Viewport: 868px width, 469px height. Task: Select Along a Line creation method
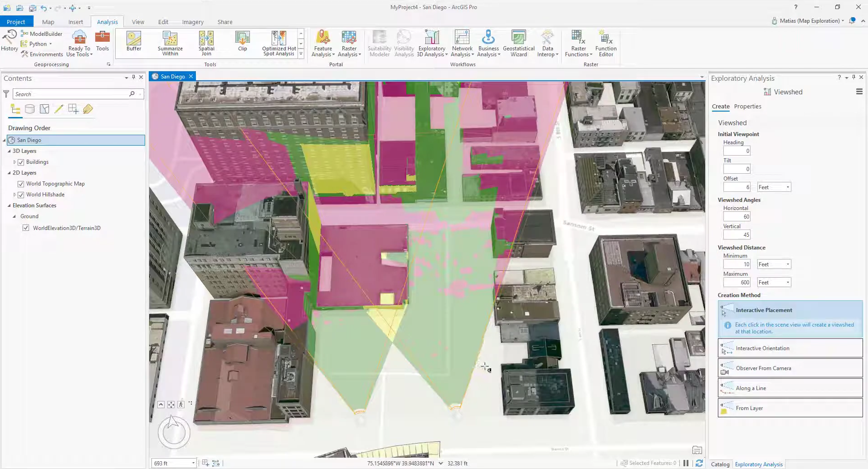(x=790, y=388)
